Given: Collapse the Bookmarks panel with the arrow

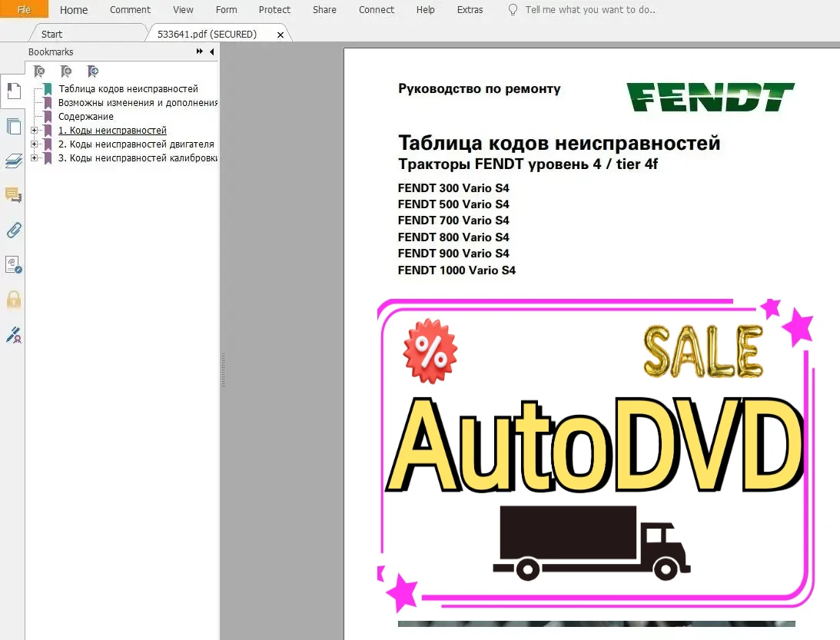Looking at the screenshot, I should click(x=211, y=51).
